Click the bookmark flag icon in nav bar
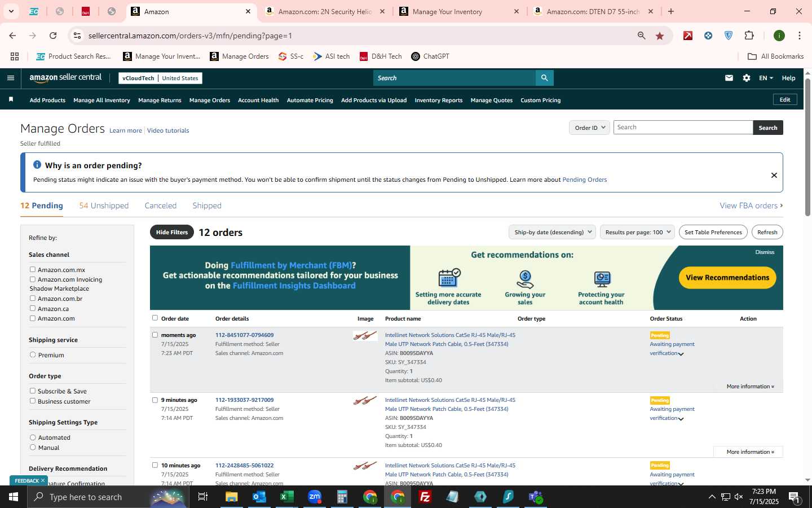Viewport: 812px width, 508px height. coord(11,100)
